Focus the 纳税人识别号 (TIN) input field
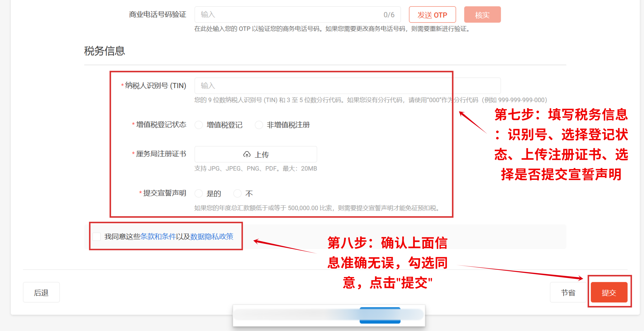 [347, 86]
